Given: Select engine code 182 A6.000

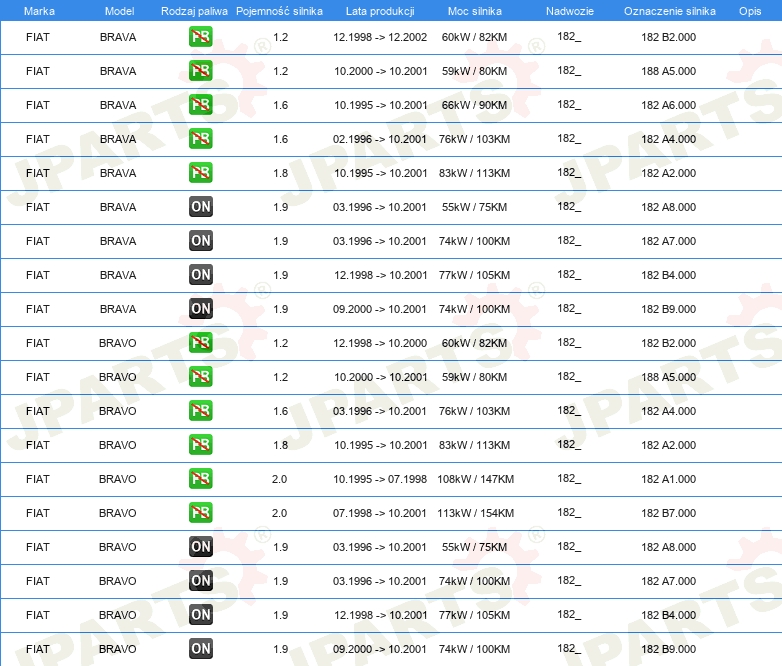Looking at the screenshot, I should point(668,105).
